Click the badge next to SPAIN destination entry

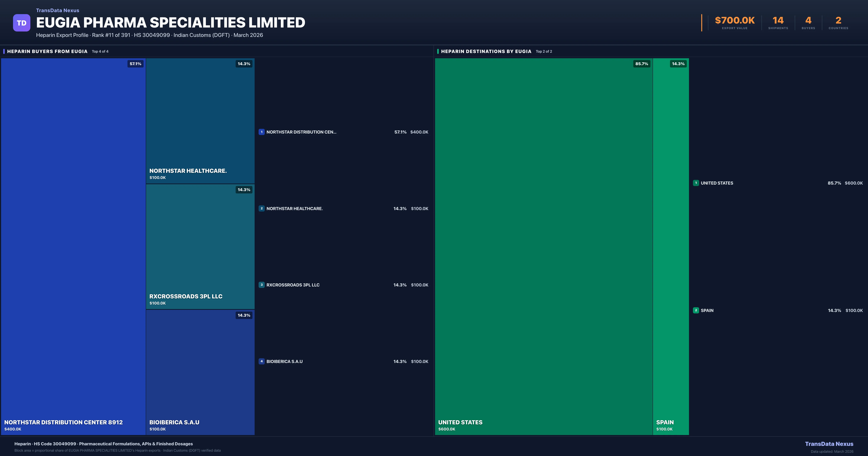coord(696,310)
